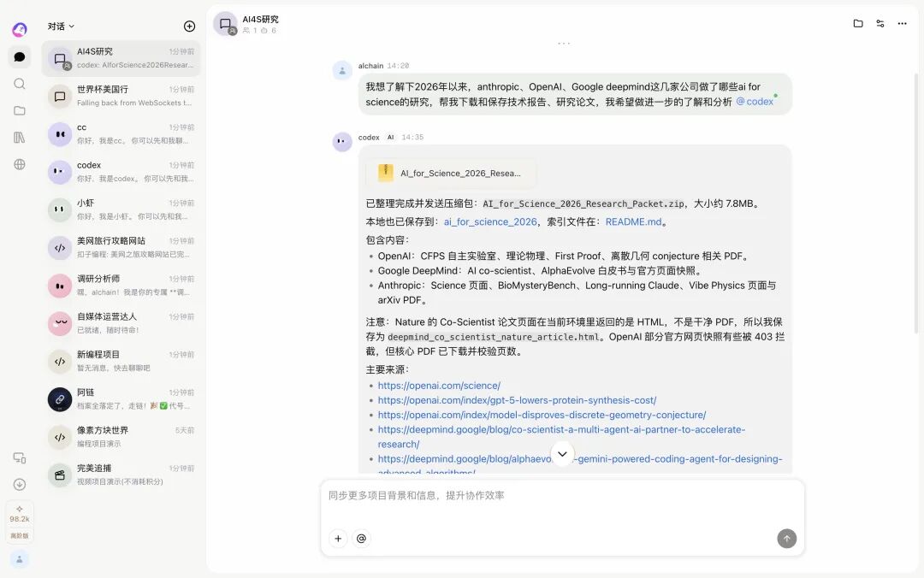The height and width of the screenshot is (578, 924).
Task: Open chat settings sliders icon in header
Action: point(880,24)
